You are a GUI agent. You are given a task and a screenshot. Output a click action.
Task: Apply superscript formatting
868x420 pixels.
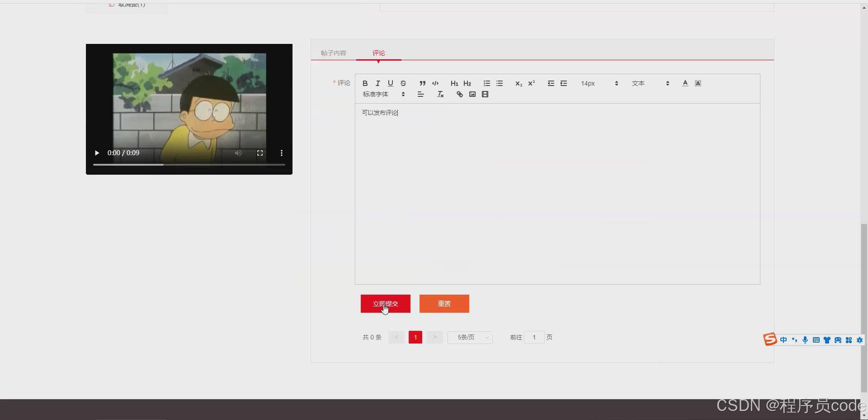coord(532,83)
